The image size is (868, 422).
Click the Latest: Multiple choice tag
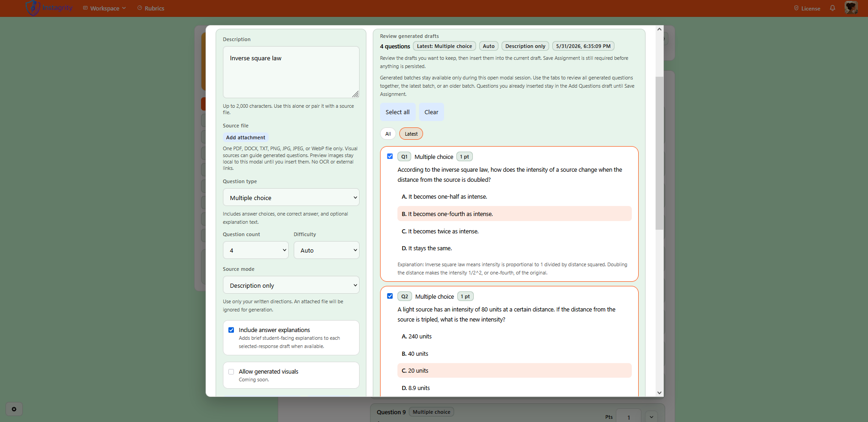(445, 46)
